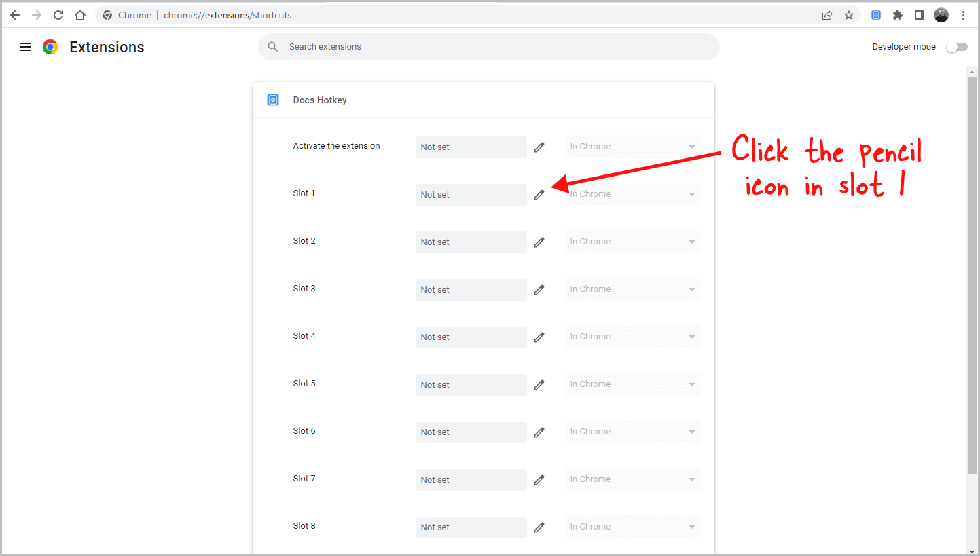
Task: Open the Extensions puzzle-piece menu
Action: tap(898, 14)
